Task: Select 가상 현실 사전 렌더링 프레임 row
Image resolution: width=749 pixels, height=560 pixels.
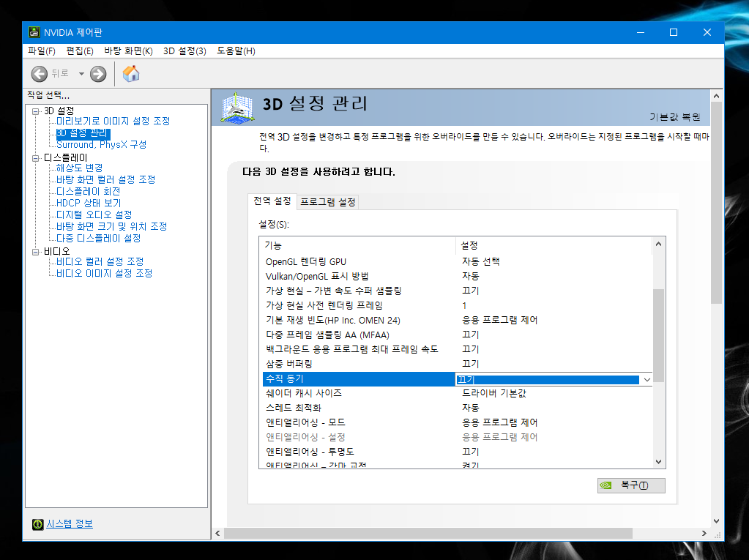Action: [457, 305]
